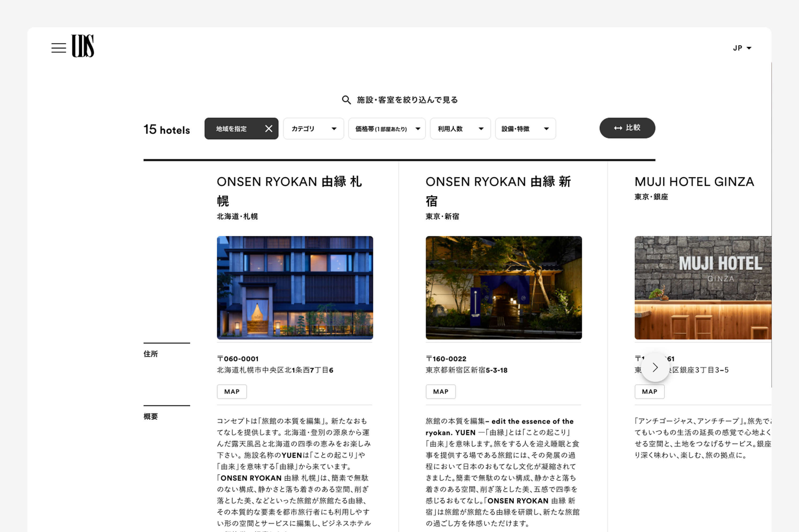Click the 札幌 hotel exterior photo
The height and width of the screenshot is (532, 799).
(295, 288)
